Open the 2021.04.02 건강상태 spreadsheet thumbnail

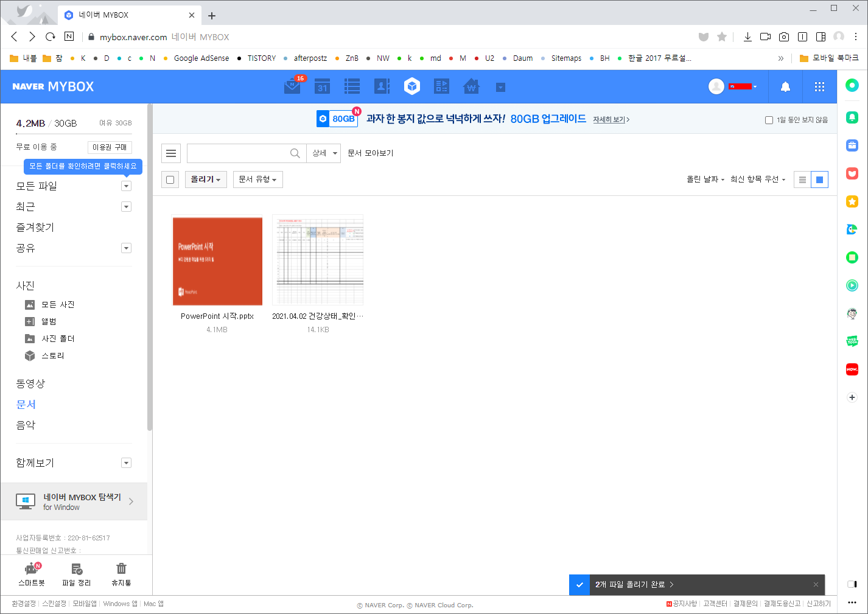[x=318, y=260]
